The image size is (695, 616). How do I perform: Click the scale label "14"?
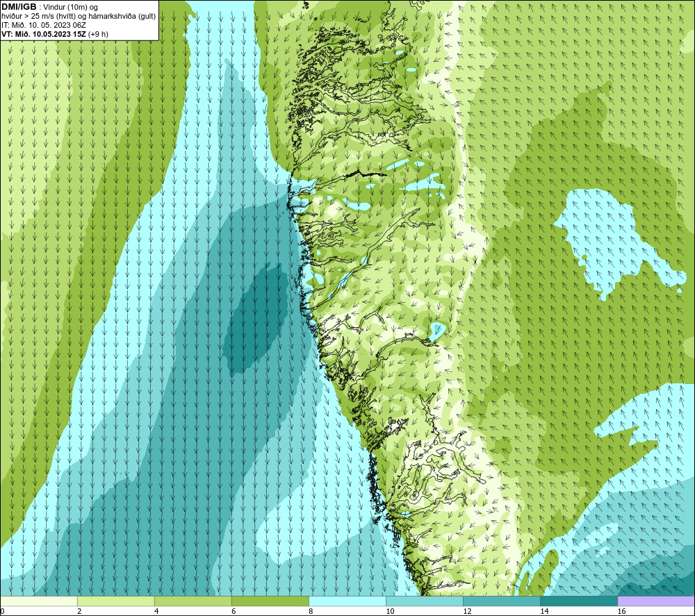click(x=544, y=611)
